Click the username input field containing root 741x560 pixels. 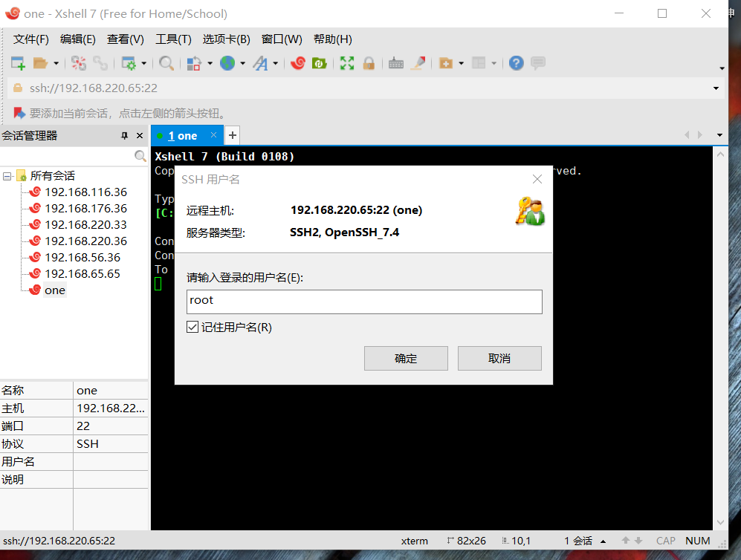pyautogui.click(x=364, y=302)
